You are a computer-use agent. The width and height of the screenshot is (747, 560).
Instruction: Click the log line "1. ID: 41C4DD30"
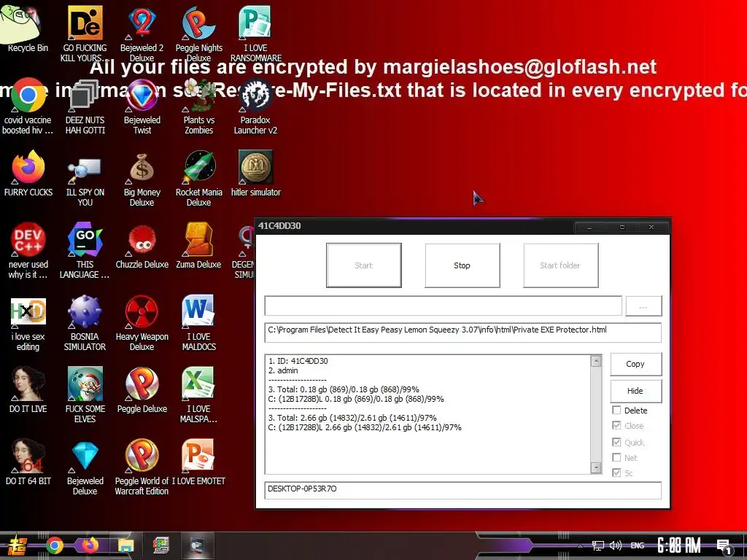[298, 361]
